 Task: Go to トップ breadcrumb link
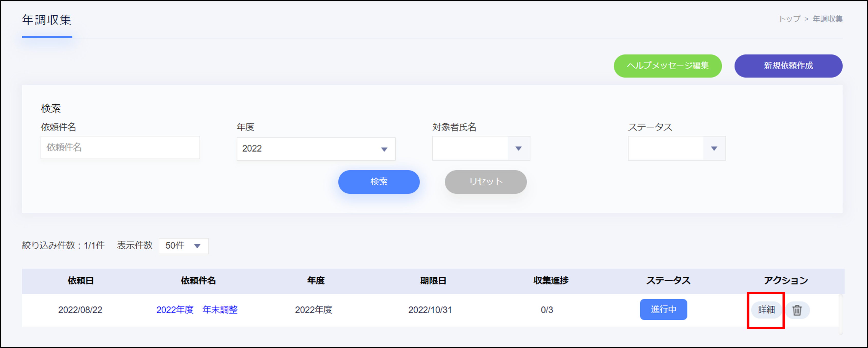[789, 19]
